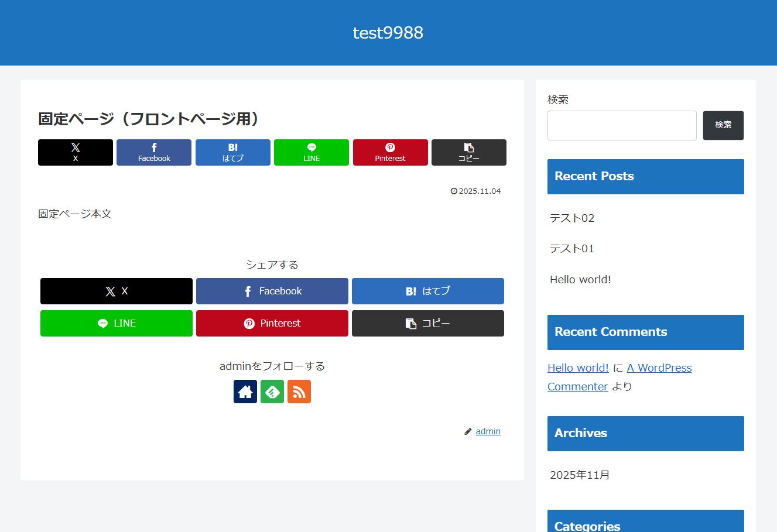777x532 pixels.
Task: Click top Facebook share button
Action: [154, 152]
